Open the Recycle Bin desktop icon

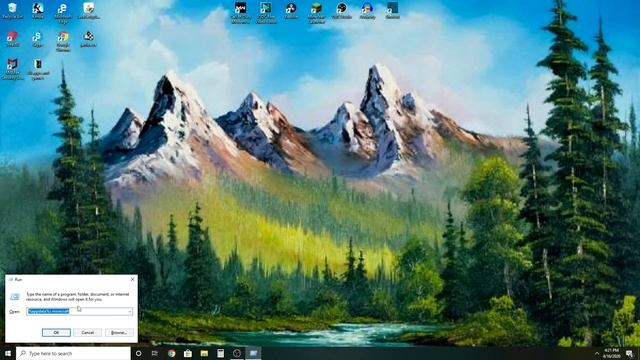tap(12, 11)
